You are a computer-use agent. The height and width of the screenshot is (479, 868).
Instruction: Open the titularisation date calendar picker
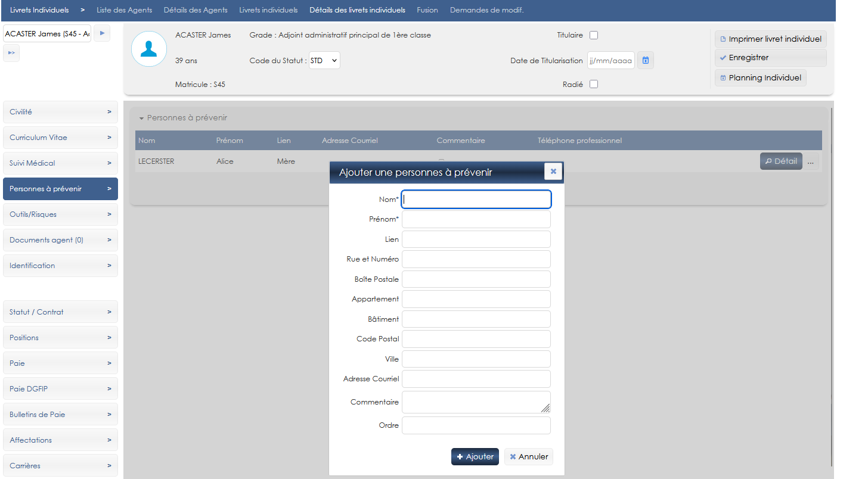click(645, 60)
